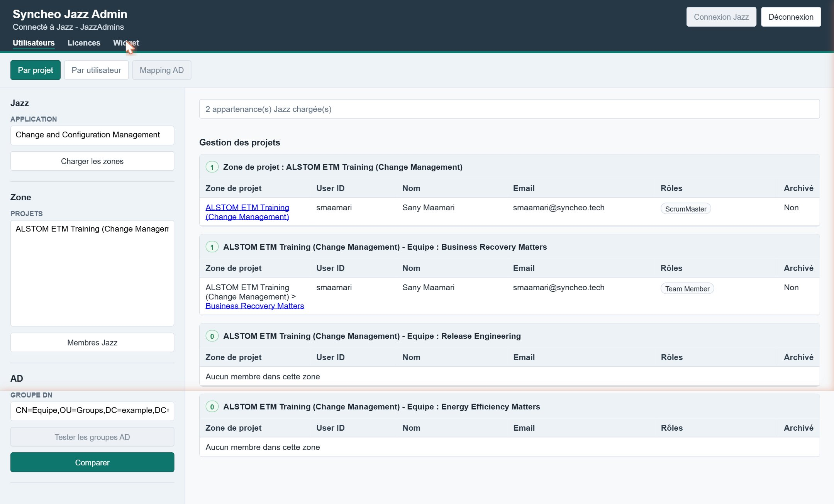Click Email column header in Release Engineering table
834x504 pixels.
(524, 357)
